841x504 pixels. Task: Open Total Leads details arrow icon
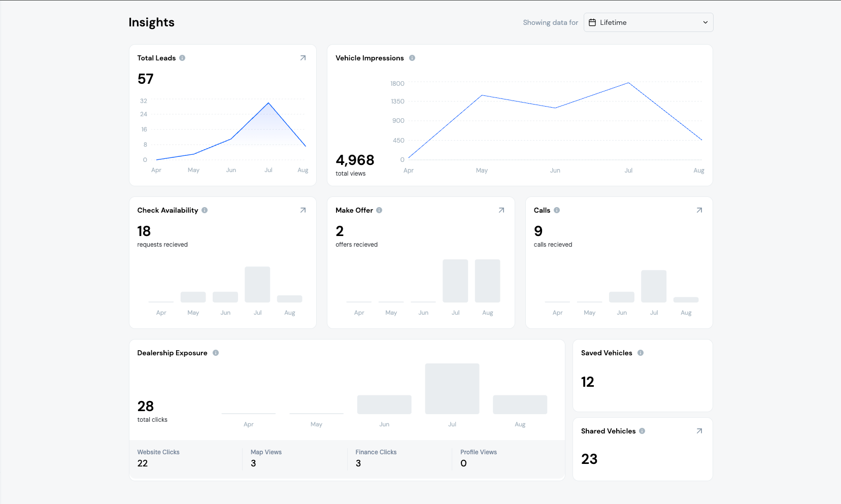(303, 58)
